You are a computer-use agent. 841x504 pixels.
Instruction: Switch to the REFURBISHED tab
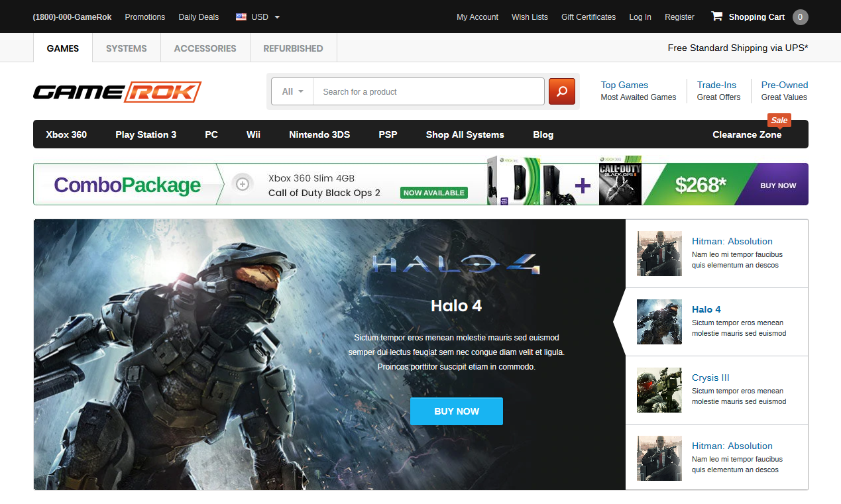[x=293, y=48]
